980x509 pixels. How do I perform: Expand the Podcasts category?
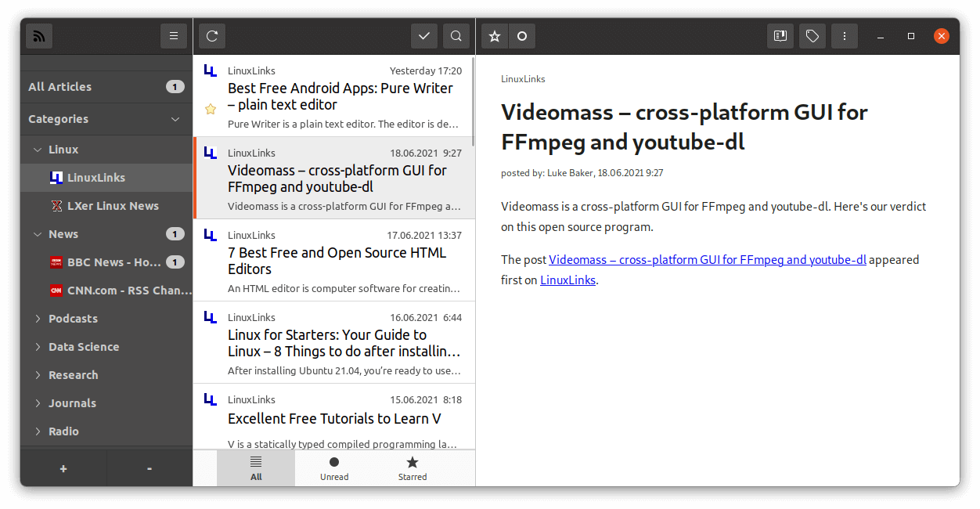(x=38, y=319)
